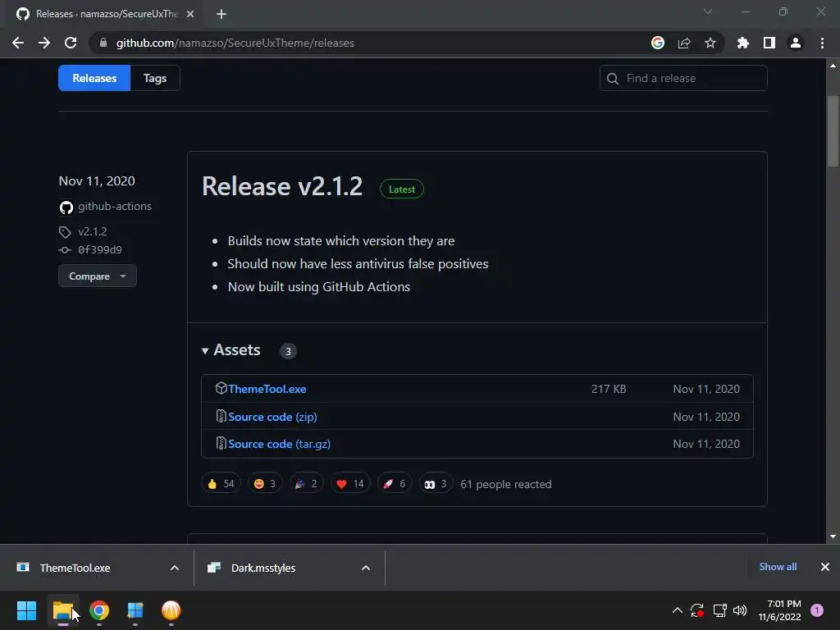Switch to the Tags tab
840x630 pixels.
pyautogui.click(x=155, y=78)
